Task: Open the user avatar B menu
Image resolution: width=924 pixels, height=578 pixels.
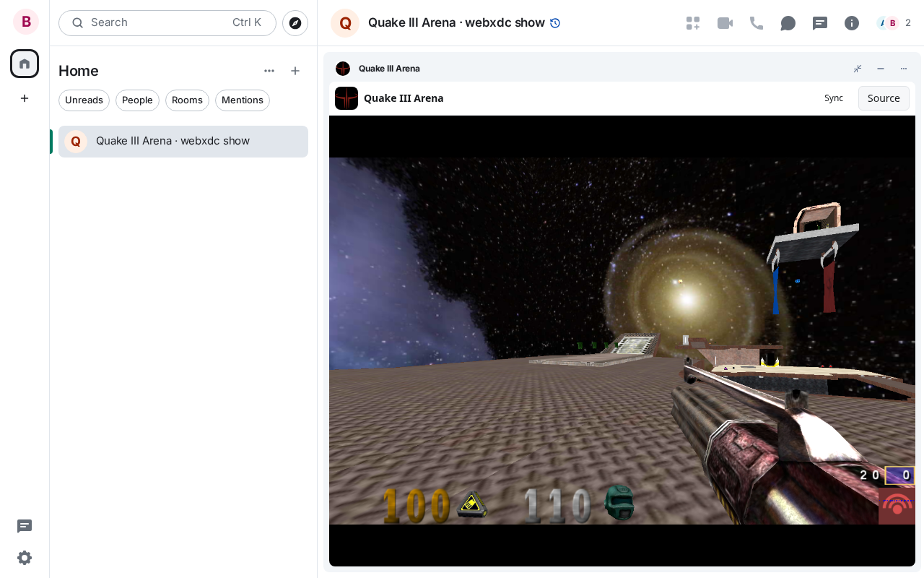Action: coord(26,22)
